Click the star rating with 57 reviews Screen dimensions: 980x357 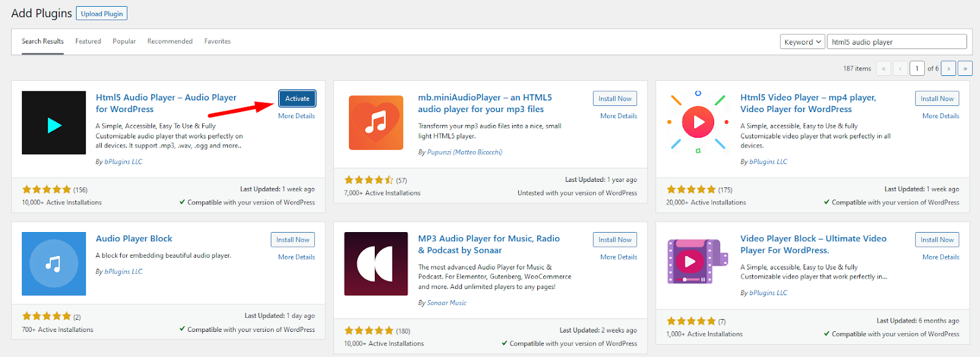point(369,180)
